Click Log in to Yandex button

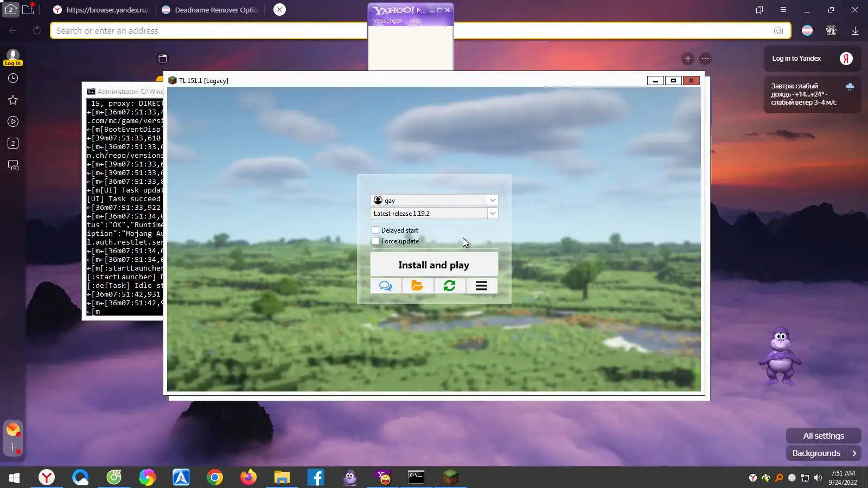tap(812, 59)
